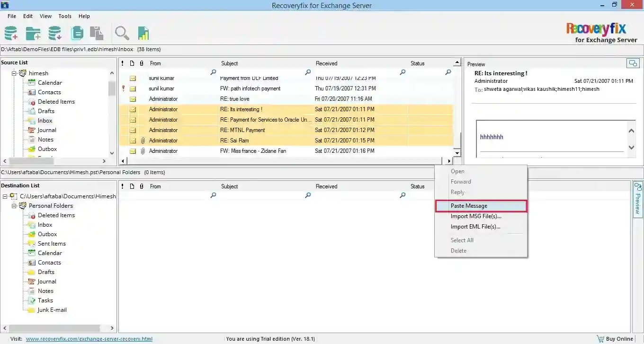
Task: Select the RE: Payment for Services to Oracle message
Action: pyautogui.click(x=286, y=120)
